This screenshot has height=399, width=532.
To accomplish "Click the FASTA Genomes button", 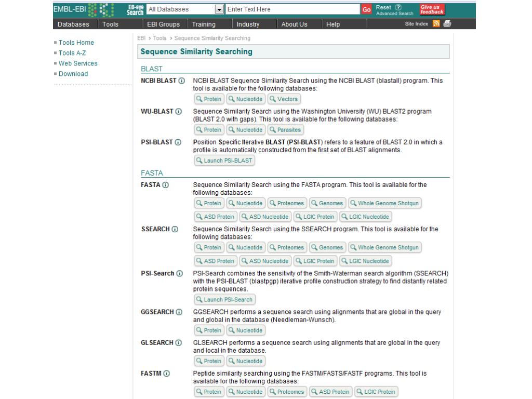I will [x=327, y=203].
